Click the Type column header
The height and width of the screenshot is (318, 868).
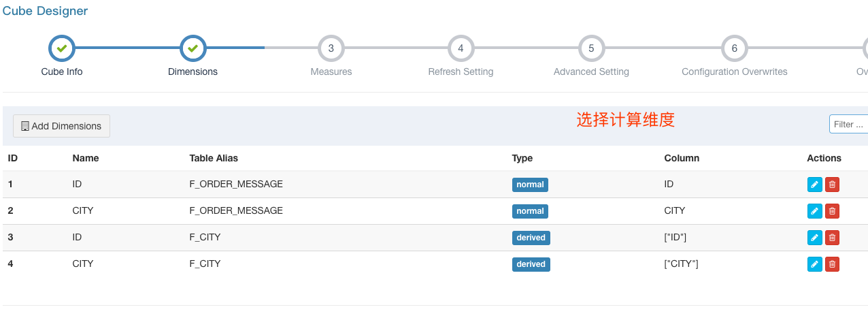[x=522, y=158]
